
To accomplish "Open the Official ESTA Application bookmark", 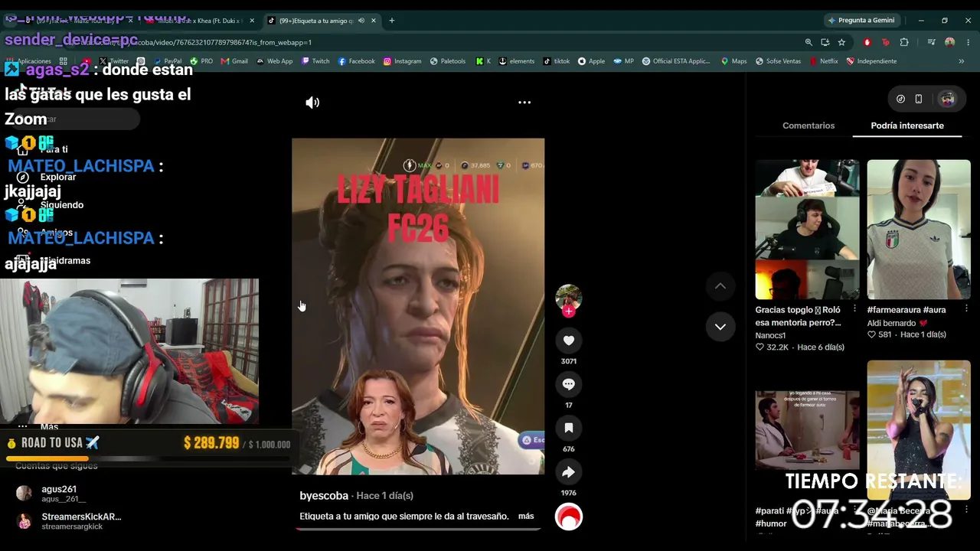I will 676,61.
